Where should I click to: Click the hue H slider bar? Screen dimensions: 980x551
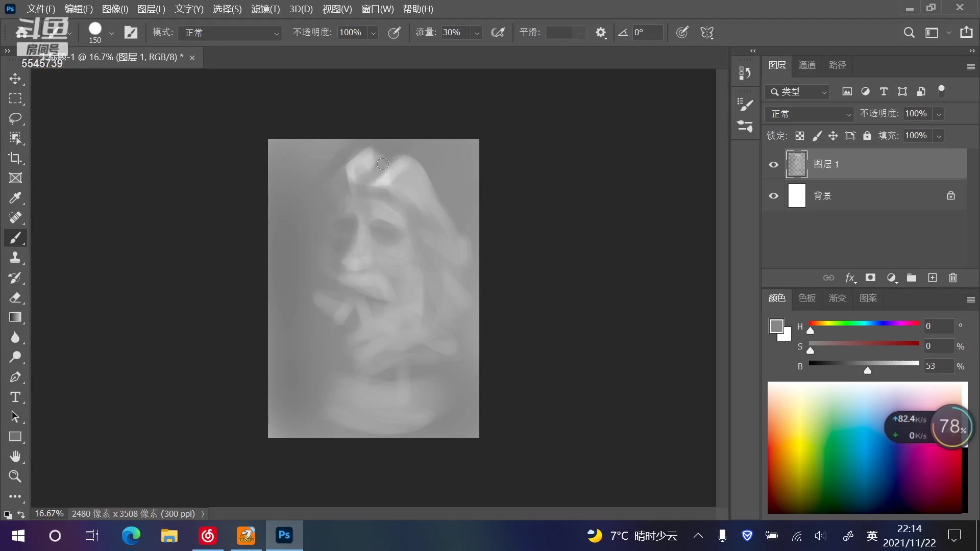coord(864,323)
